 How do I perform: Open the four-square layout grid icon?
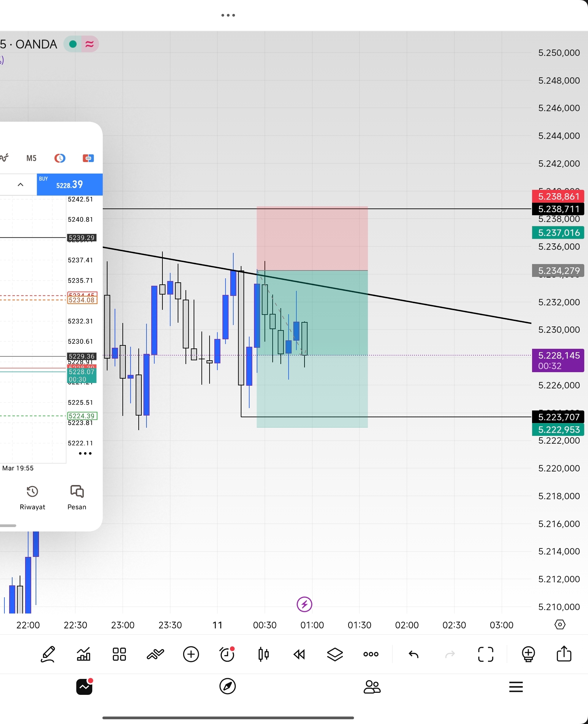119,654
